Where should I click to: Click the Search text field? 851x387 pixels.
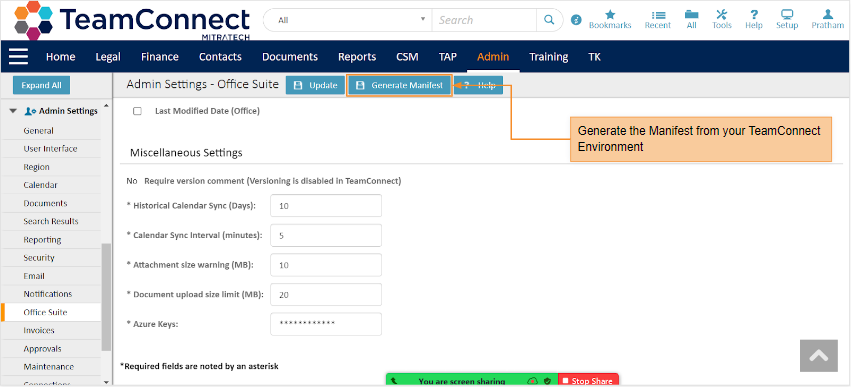tap(484, 20)
